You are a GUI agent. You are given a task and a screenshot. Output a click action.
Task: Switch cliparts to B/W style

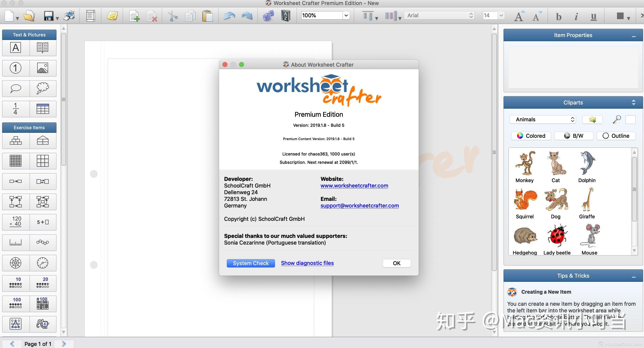point(574,136)
